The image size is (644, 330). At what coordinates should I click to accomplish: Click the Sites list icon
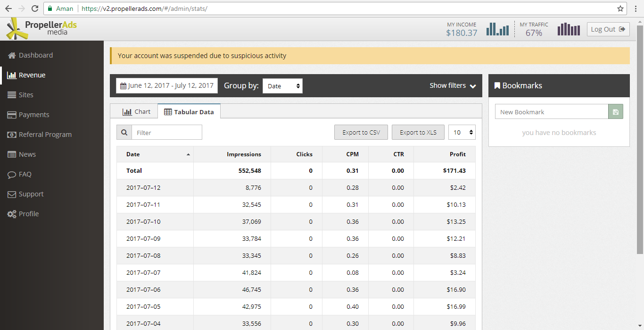click(x=12, y=95)
